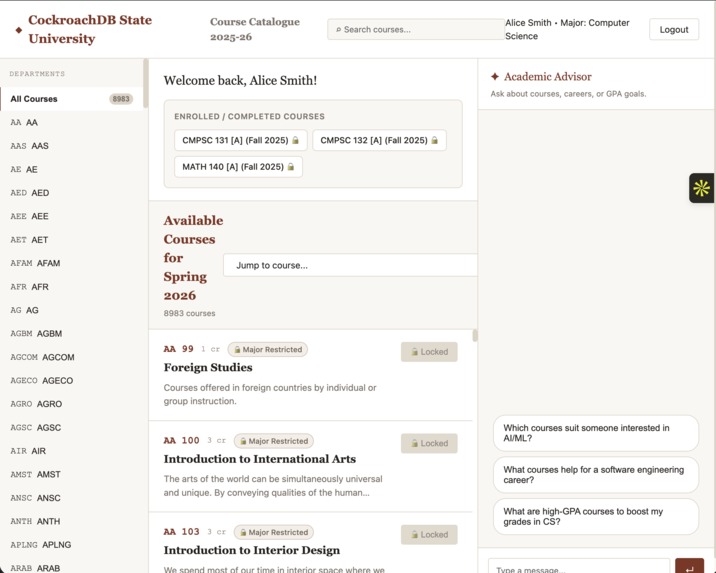
Task: Click the 8983 count badge on All Courses
Action: point(121,99)
